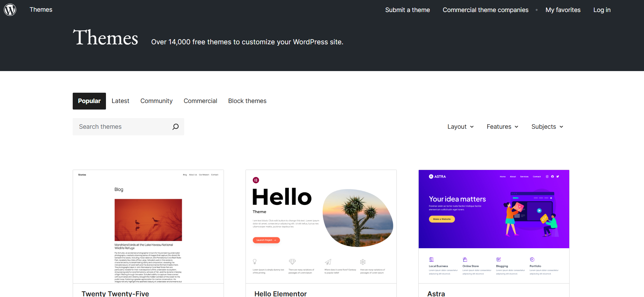Switch to the Commercial tab
The image size is (644, 297).
click(x=200, y=101)
